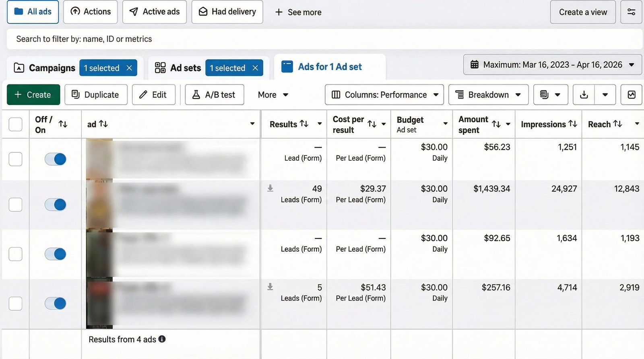
Task: Open Results column header dropdown arrow
Action: pyautogui.click(x=320, y=124)
